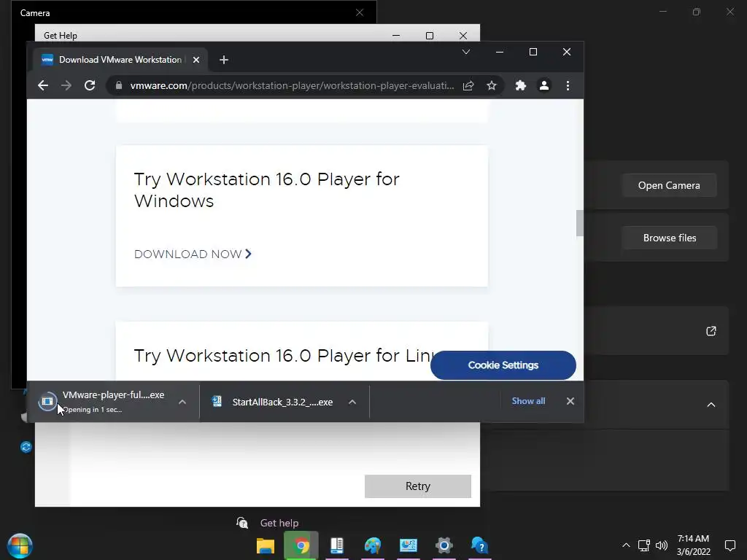
Task: View site security lock info
Action: pos(119,86)
